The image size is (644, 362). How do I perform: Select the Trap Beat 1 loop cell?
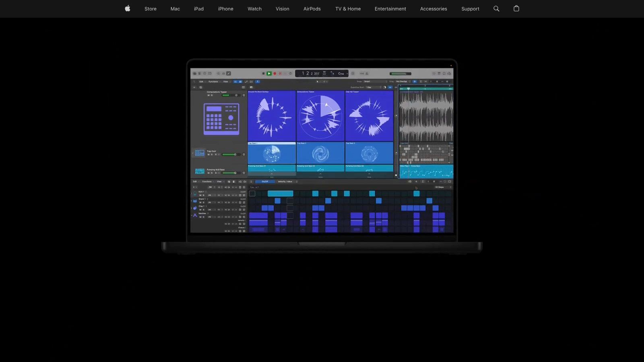coord(272,153)
